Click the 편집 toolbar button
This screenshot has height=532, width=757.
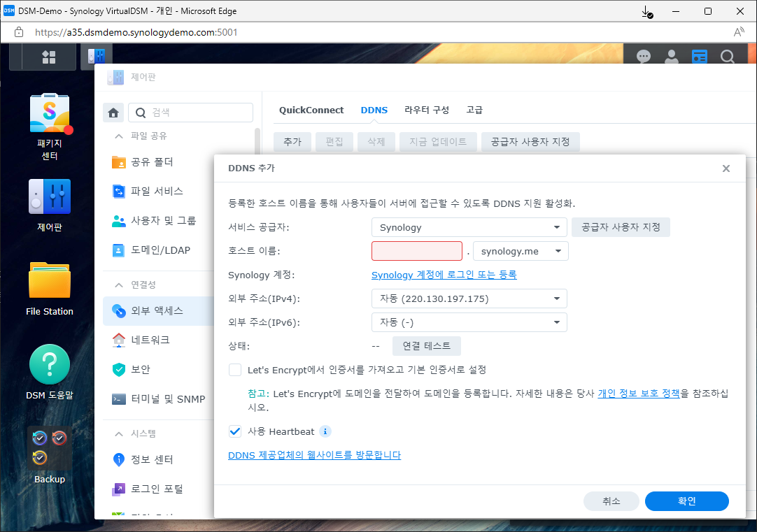pyautogui.click(x=334, y=142)
